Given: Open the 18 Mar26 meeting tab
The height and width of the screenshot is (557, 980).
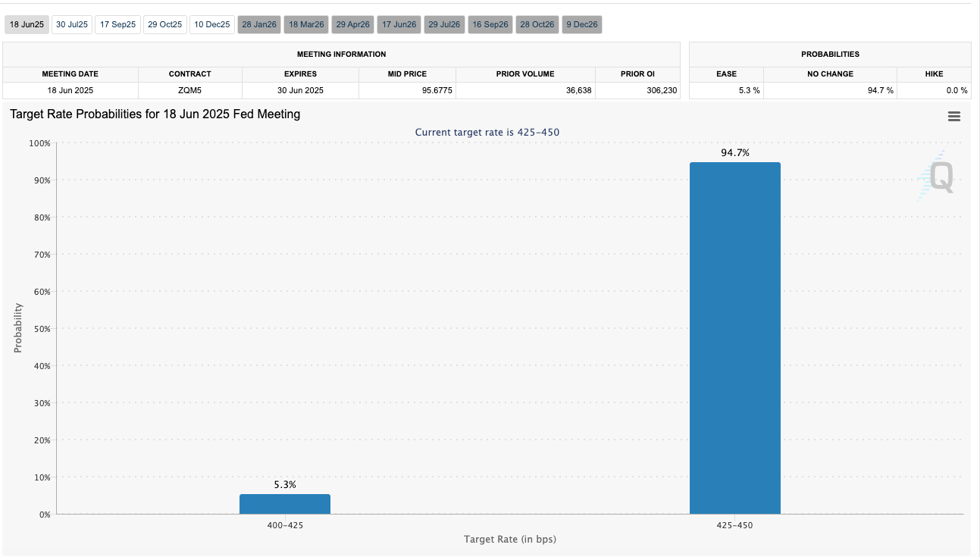Looking at the screenshot, I should (306, 25).
